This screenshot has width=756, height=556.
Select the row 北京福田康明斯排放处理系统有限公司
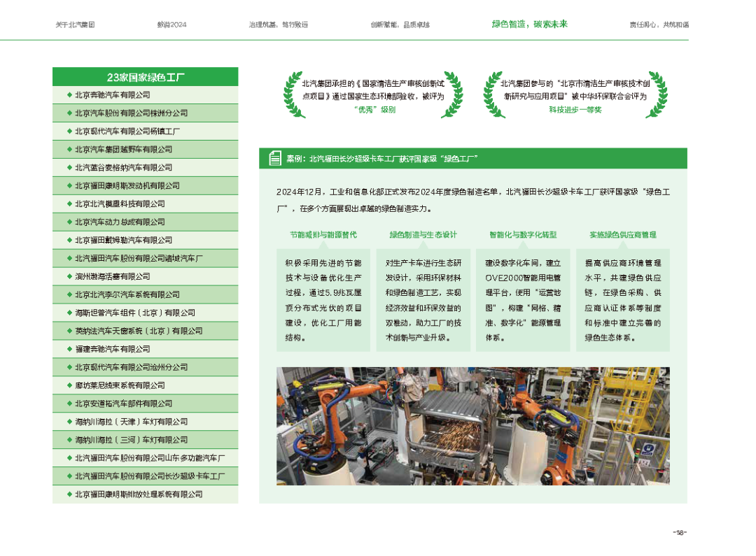click(145, 494)
